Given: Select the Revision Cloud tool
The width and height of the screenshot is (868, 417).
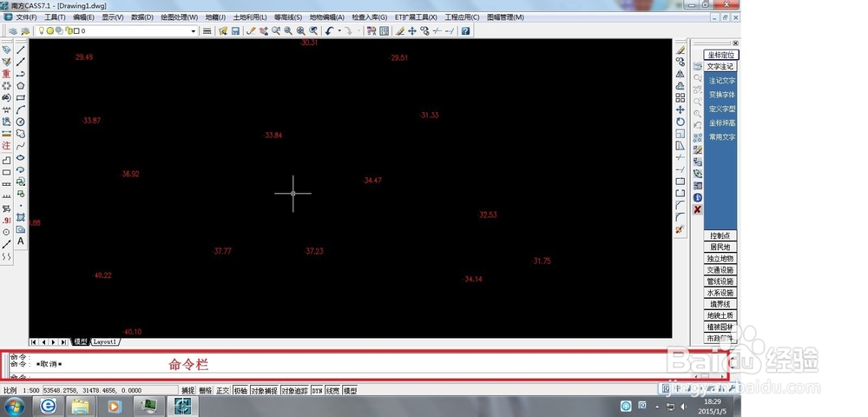Looking at the screenshot, I should pos(21,134).
